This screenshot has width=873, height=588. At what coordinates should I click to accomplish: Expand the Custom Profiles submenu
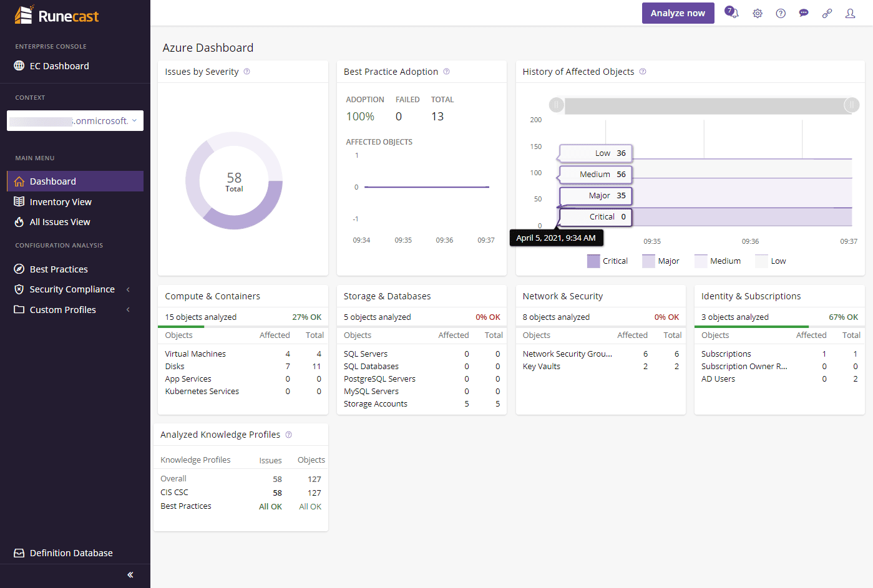click(128, 310)
